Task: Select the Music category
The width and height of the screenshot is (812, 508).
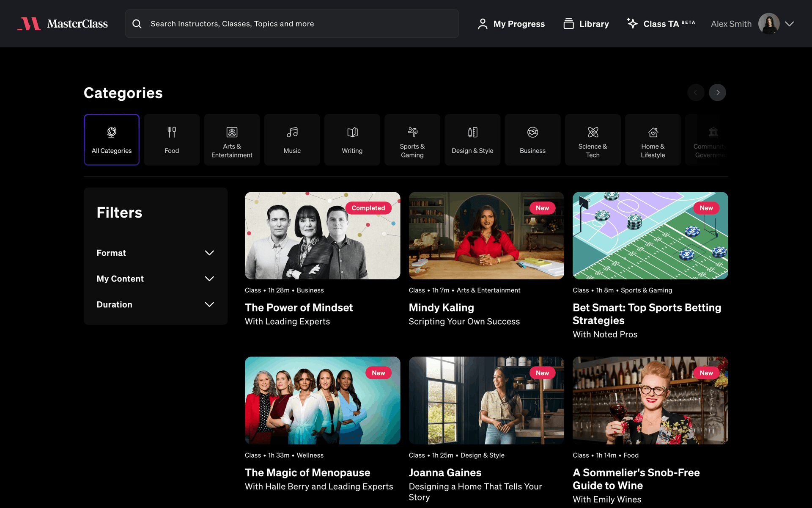Action: (x=292, y=140)
